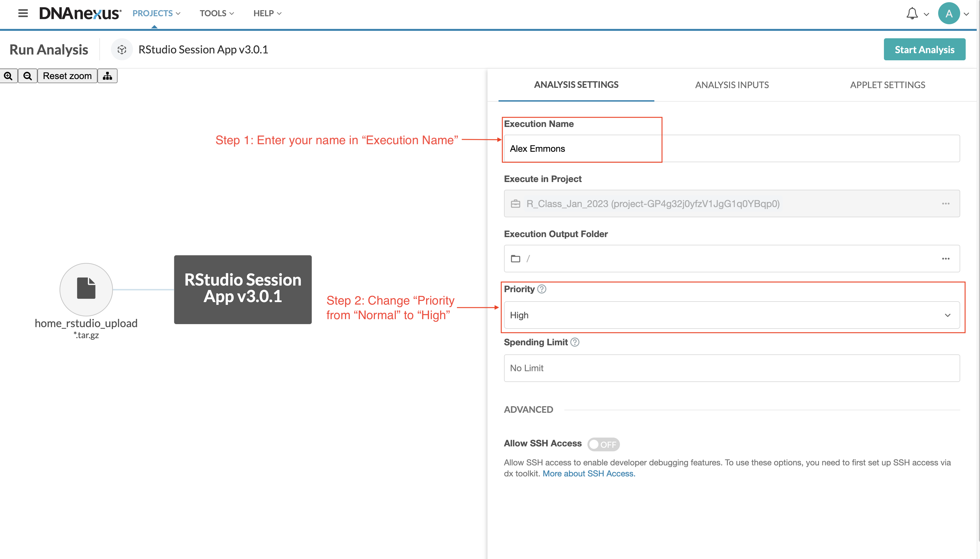The height and width of the screenshot is (559, 980).
Task: Click the Start Analysis button
Action: tap(924, 50)
